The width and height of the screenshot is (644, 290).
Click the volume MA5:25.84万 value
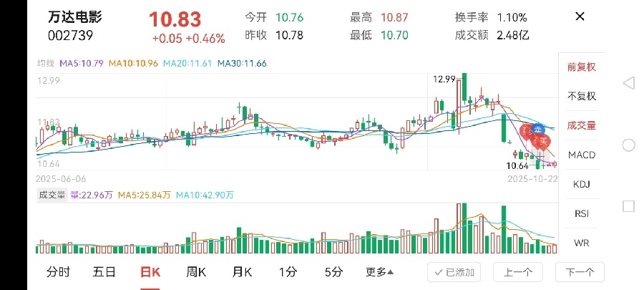pos(144,195)
